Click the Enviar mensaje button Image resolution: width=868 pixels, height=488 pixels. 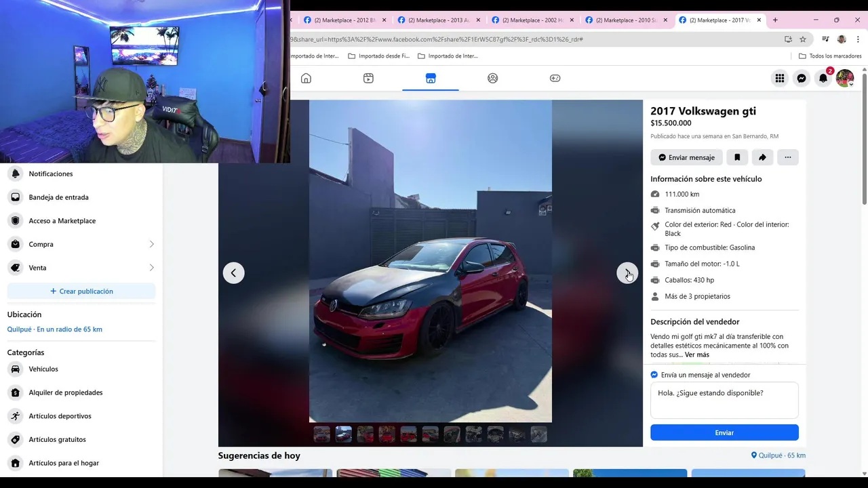686,157
